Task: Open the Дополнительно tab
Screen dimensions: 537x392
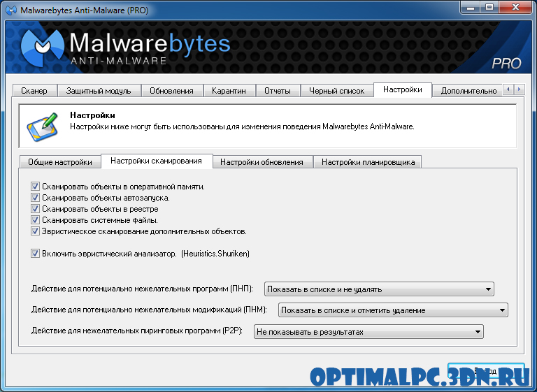Action: (468, 91)
